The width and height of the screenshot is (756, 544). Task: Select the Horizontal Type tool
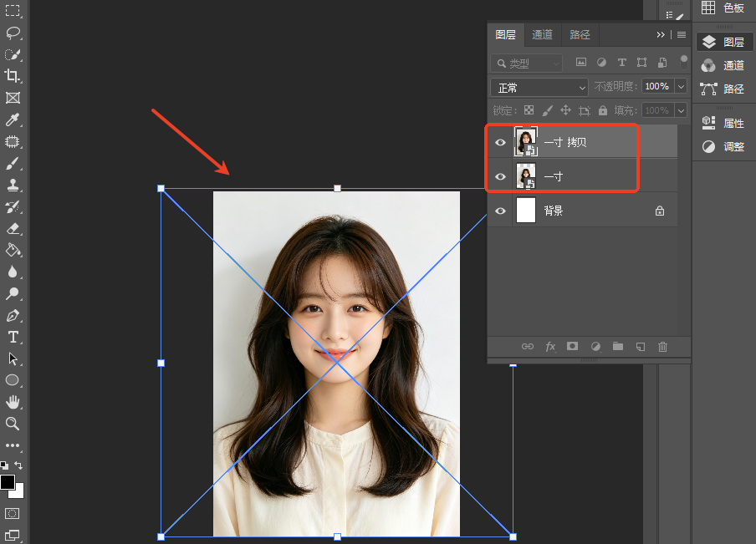(x=13, y=337)
